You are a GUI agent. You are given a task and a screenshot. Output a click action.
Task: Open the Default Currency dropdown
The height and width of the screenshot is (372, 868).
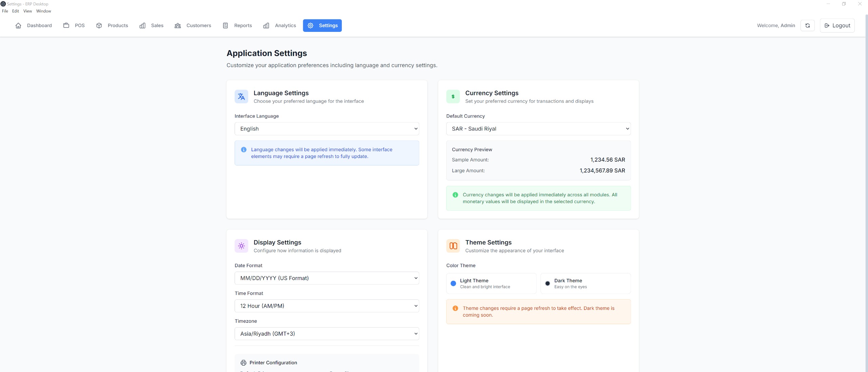click(x=538, y=129)
